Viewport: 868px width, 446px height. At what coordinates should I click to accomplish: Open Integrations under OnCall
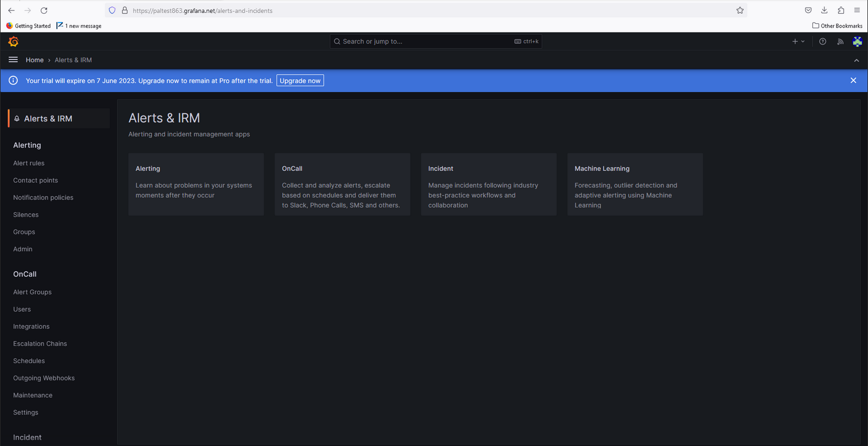(31, 326)
